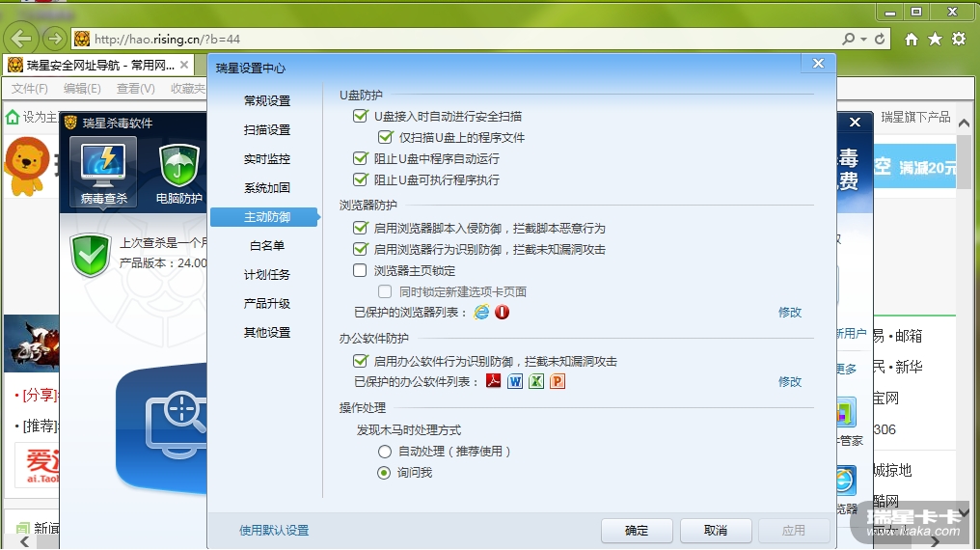Toggle 阻止U盘中程序自动运行 checkbox
The height and width of the screenshot is (550, 980).
click(x=360, y=158)
